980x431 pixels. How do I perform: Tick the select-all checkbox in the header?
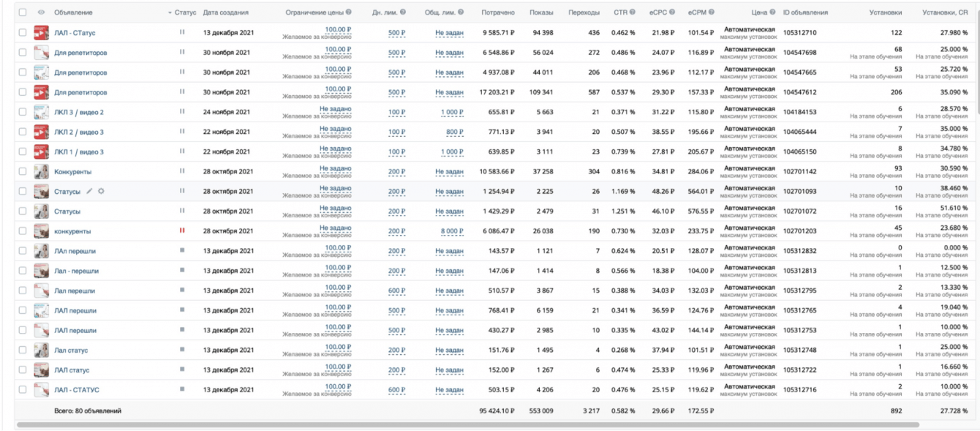tap(23, 12)
